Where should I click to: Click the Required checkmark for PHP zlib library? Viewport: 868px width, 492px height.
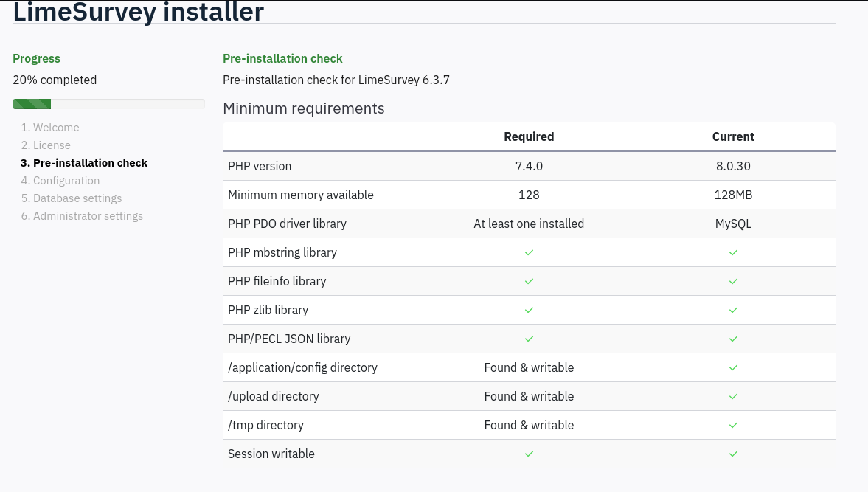[x=529, y=310]
